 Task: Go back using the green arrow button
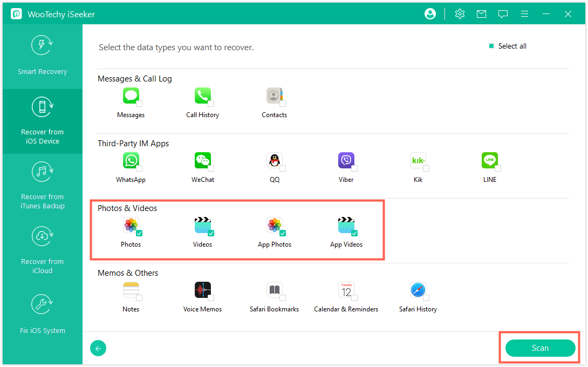98,348
